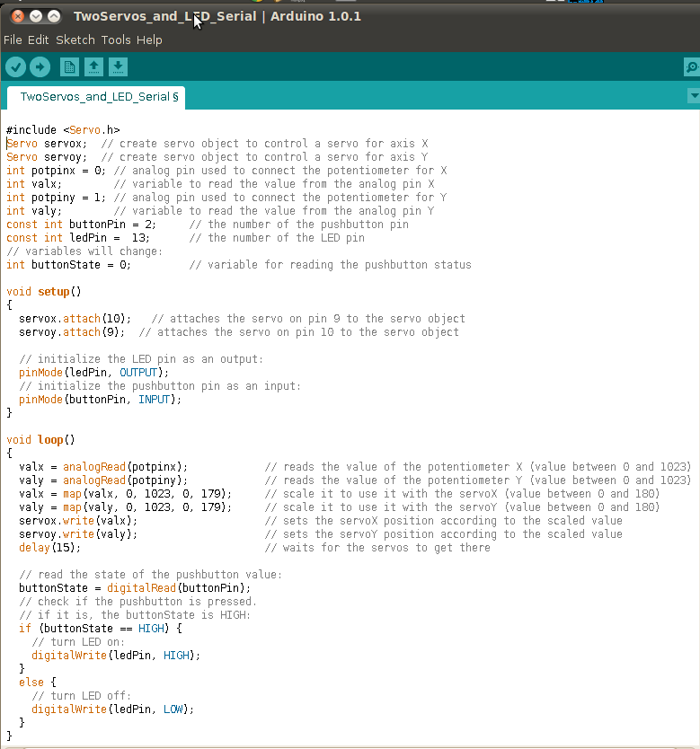
Task: Click 'servoy.attach(9);' statement
Action: [x=72, y=332]
